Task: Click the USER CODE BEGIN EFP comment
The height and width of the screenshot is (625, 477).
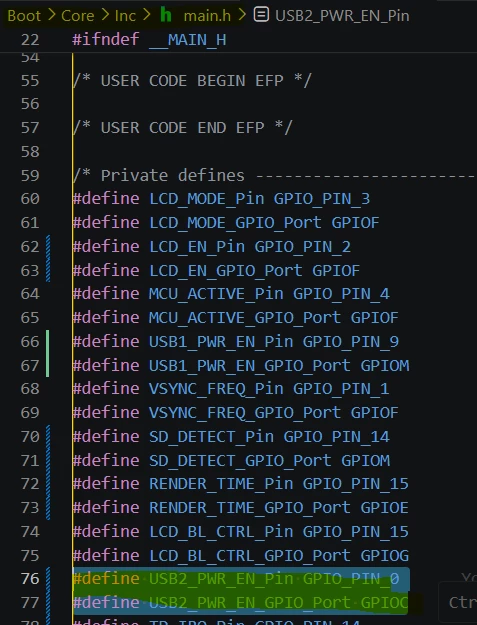Action: pos(192,81)
